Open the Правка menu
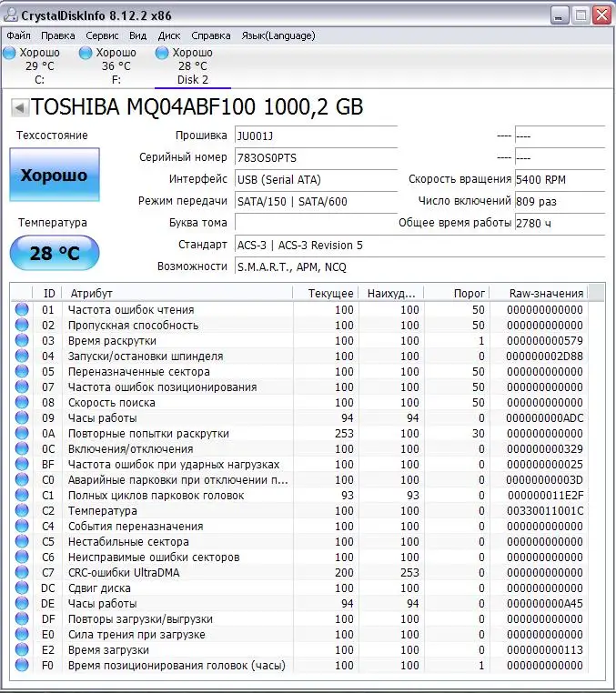 tap(58, 35)
